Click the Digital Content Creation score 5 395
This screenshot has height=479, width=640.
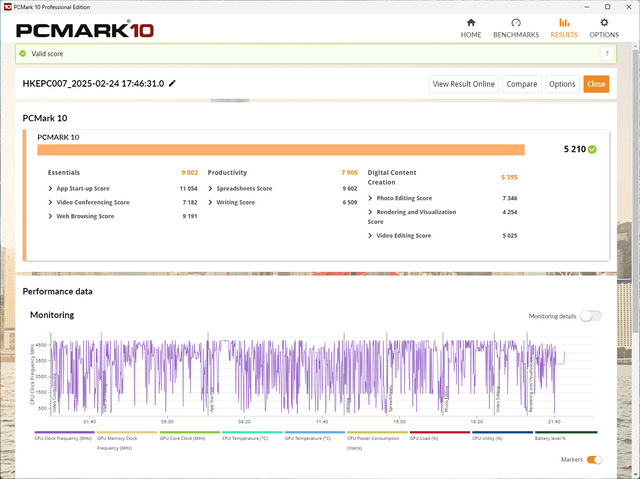click(509, 177)
